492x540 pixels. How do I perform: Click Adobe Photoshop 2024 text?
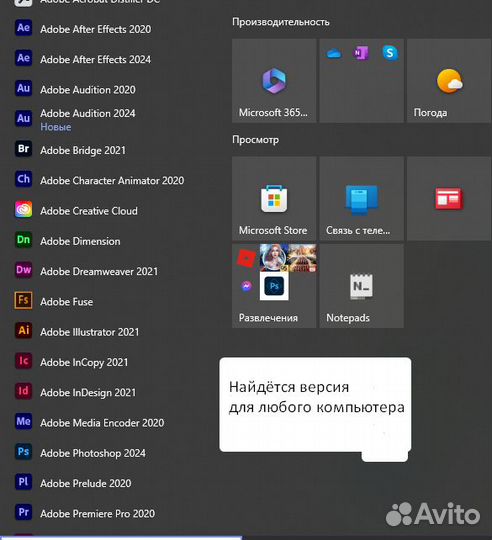click(93, 453)
